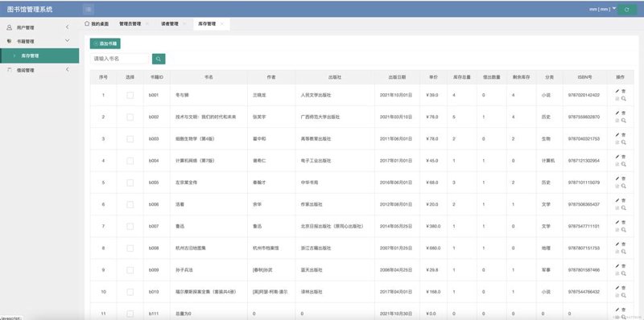Close the 管理员管理 tab
This screenshot has height=320, width=644.
(x=147, y=24)
